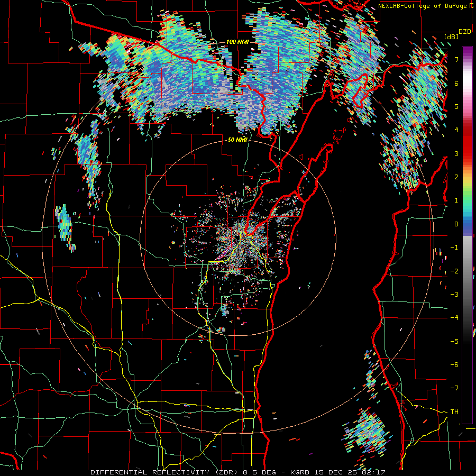Click the -6 value on the color scale

tap(454, 365)
